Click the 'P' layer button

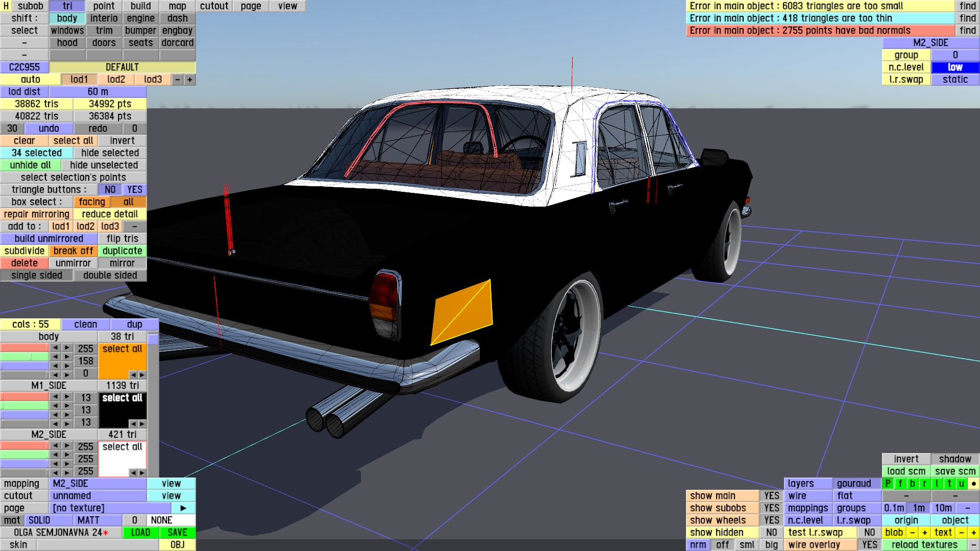click(x=888, y=484)
